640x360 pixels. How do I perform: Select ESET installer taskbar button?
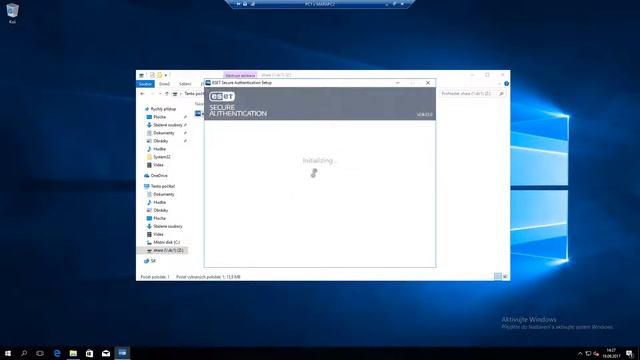coord(122,353)
